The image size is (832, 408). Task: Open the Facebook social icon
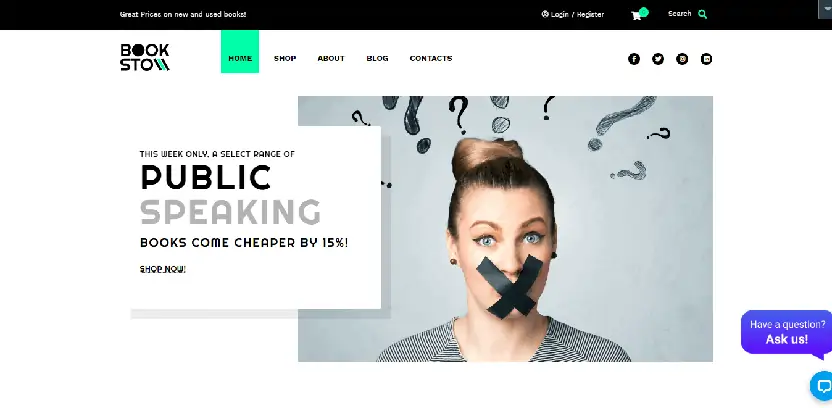click(634, 59)
